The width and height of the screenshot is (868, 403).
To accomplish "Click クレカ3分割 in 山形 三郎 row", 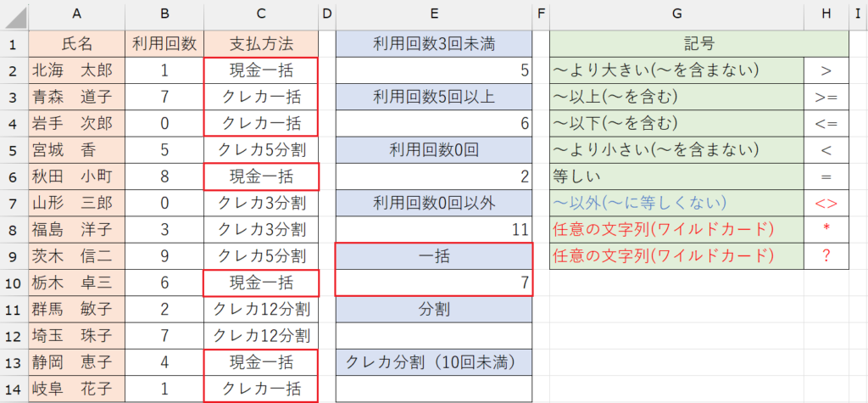I will tap(261, 203).
